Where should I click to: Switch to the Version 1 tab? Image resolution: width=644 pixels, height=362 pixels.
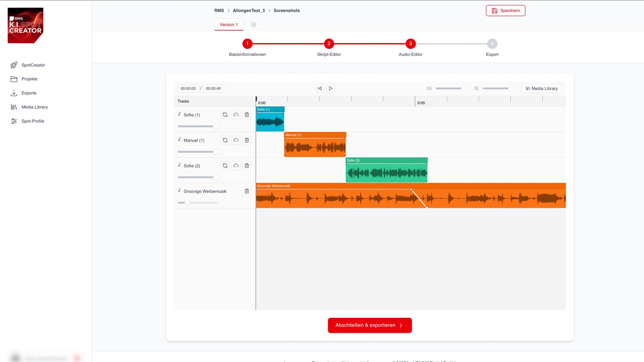(228, 24)
